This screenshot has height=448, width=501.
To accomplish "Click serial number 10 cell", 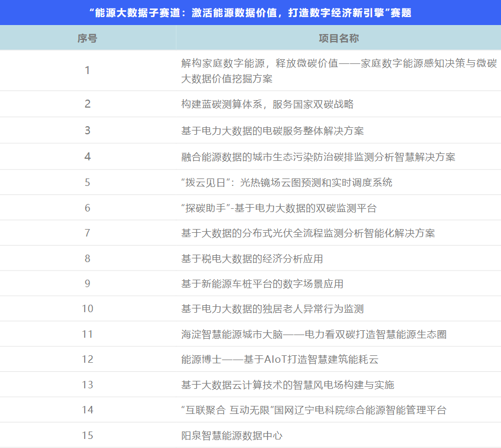I will coord(87,309).
